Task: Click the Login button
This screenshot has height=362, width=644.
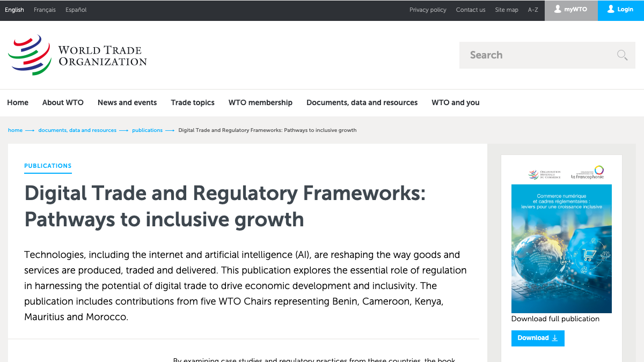Action: [x=621, y=10]
